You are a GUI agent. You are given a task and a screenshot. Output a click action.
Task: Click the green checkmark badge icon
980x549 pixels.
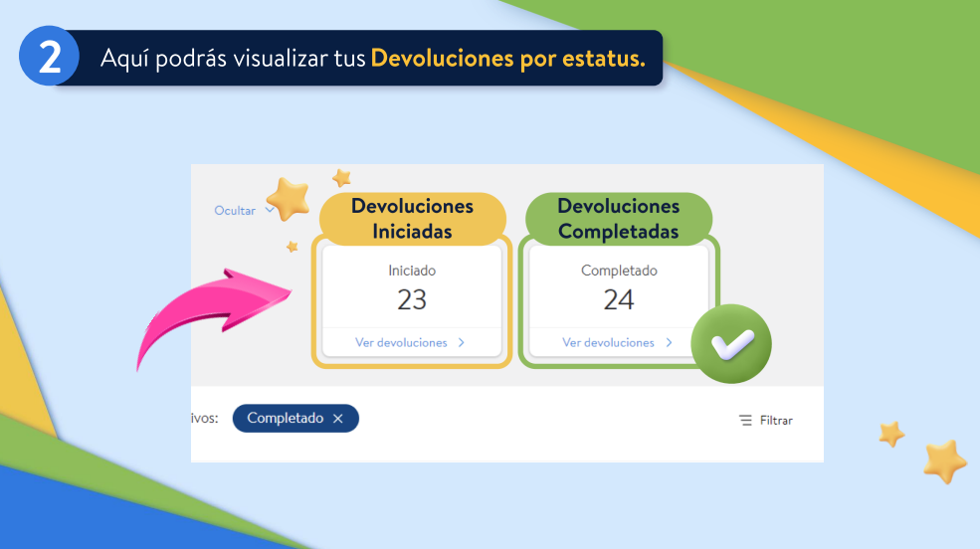point(730,344)
